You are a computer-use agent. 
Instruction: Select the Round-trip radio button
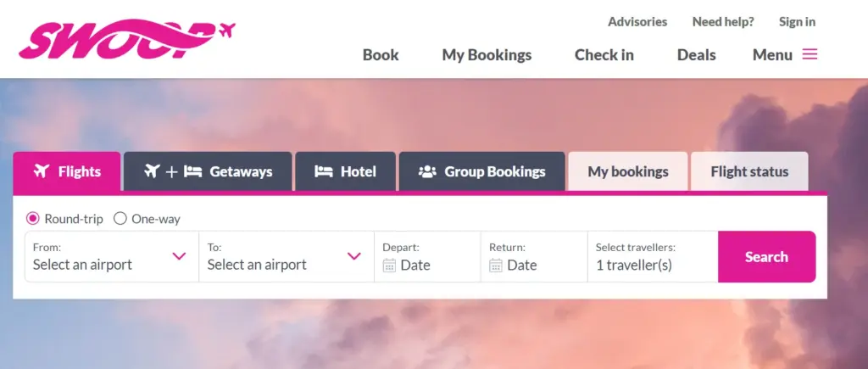coord(33,218)
